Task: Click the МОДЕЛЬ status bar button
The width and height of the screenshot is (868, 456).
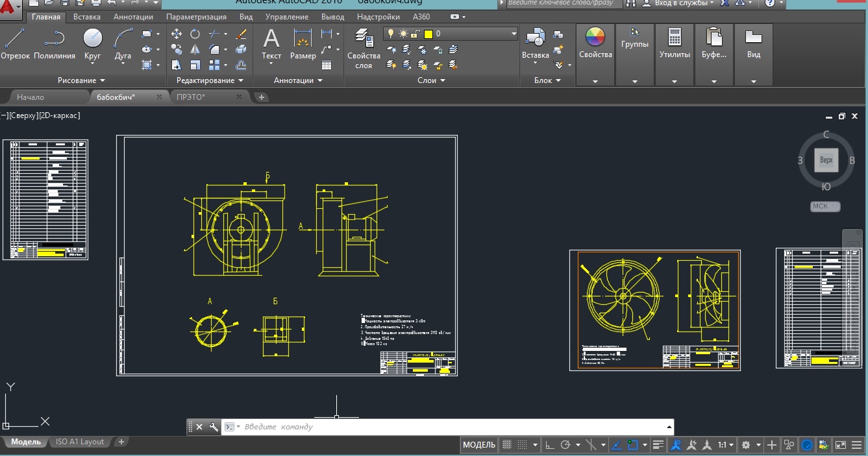Action: 479,445
